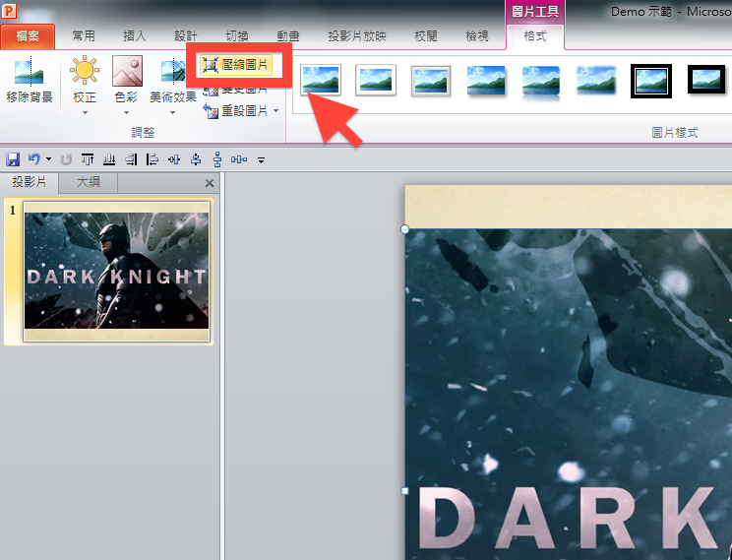
Task: Apply the thick black frame picture style
Action: 706,80
